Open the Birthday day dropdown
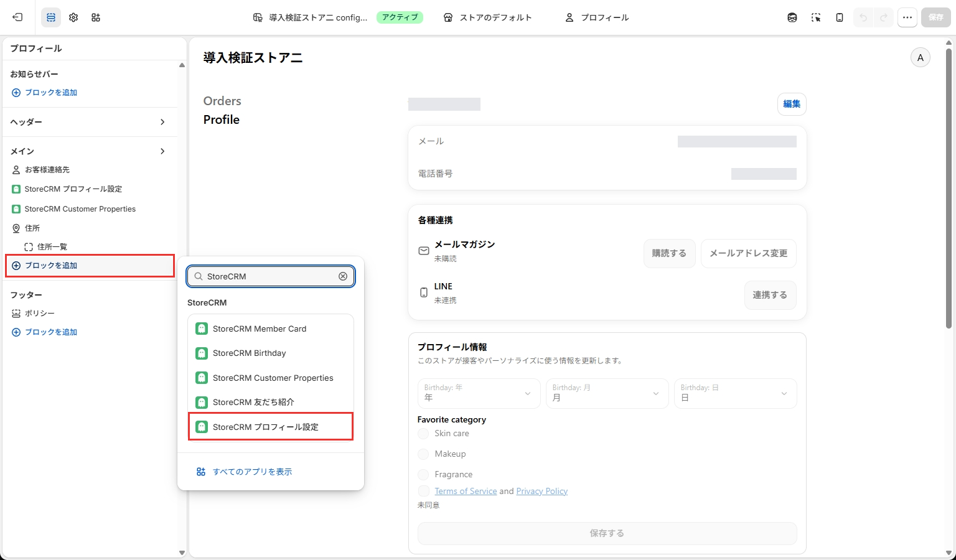Screen dimensions: 956x560 [735, 393]
